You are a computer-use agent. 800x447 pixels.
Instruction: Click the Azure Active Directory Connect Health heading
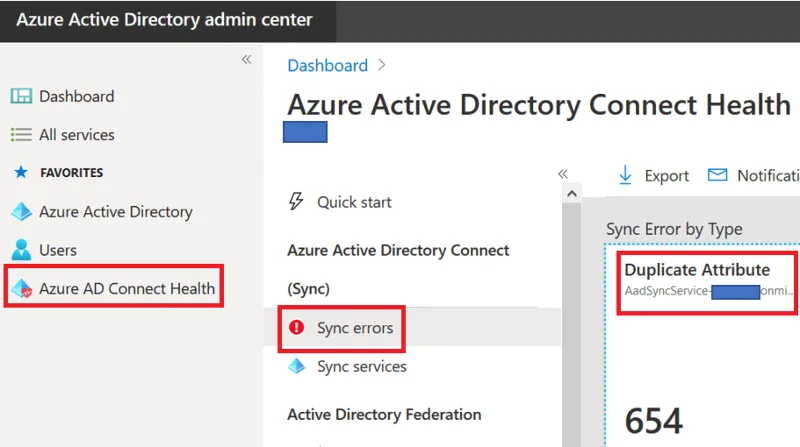(539, 105)
